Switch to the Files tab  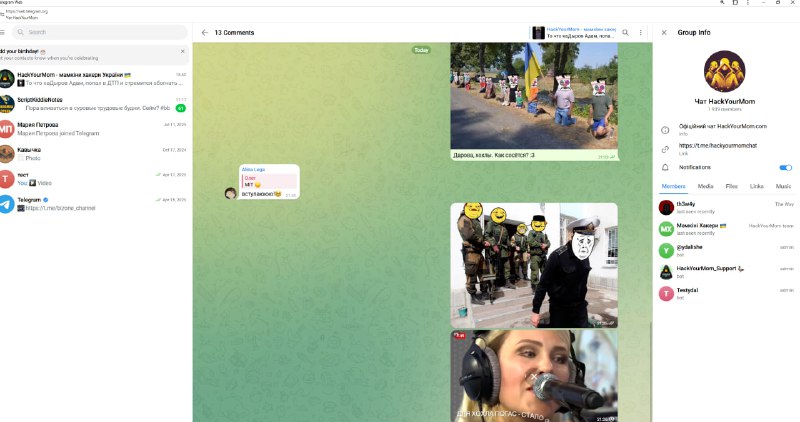pyautogui.click(x=732, y=186)
